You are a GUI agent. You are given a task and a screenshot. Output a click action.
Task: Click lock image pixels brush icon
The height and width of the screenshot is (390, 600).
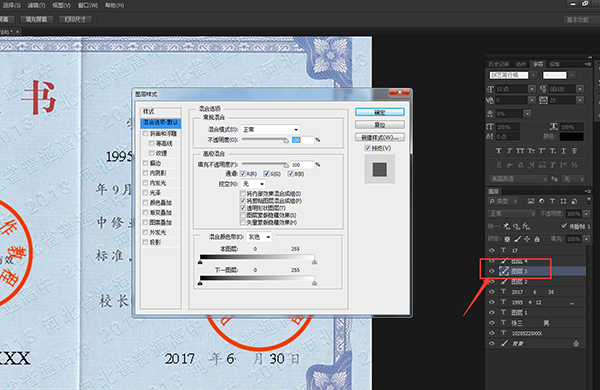coord(517,239)
